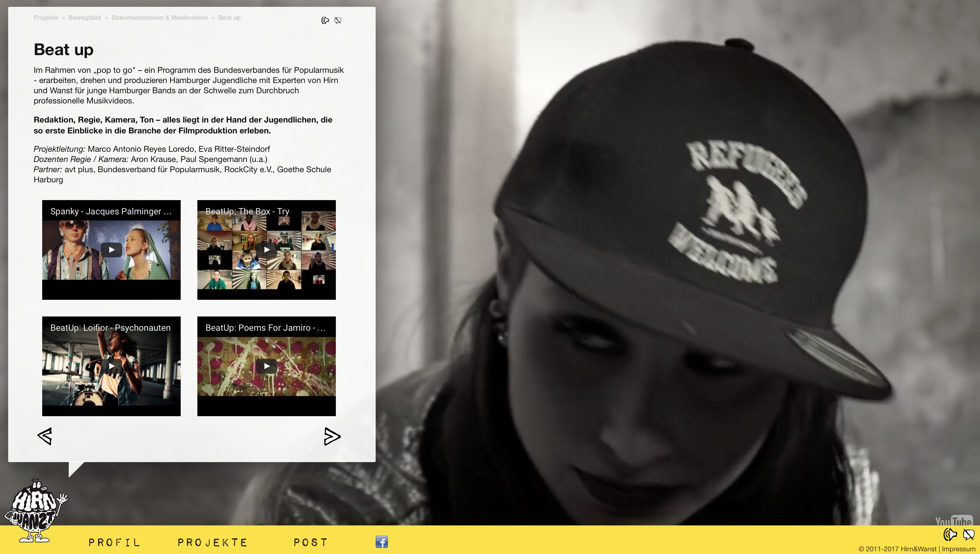The image size is (980, 554).
Task: Click the Beat up breadcrumb
Action: click(x=229, y=17)
